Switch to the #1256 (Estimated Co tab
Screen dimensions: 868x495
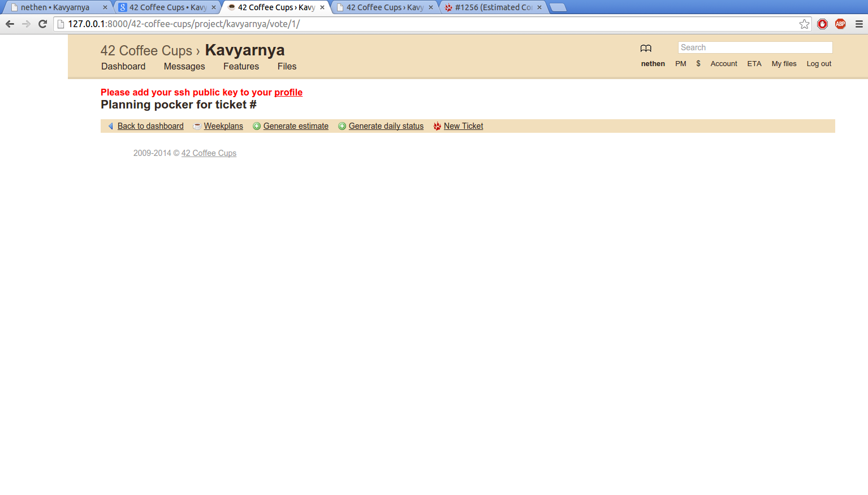pos(494,7)
